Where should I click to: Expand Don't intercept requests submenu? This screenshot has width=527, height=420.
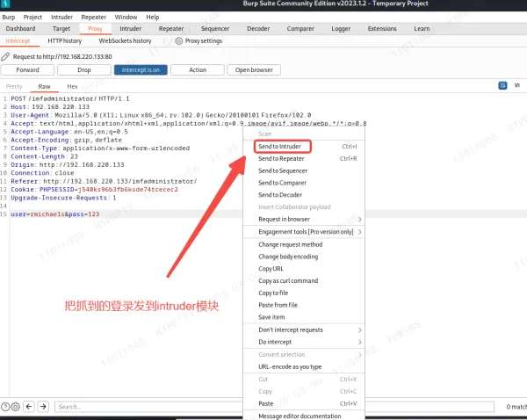pos(359,329)
